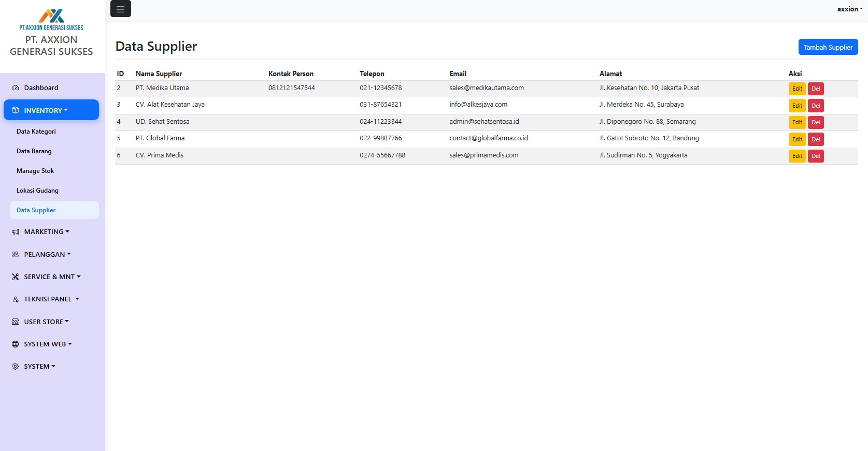Open Data Barang submenu item
This screenshot has width=868, height=451.
click(54, 151)
